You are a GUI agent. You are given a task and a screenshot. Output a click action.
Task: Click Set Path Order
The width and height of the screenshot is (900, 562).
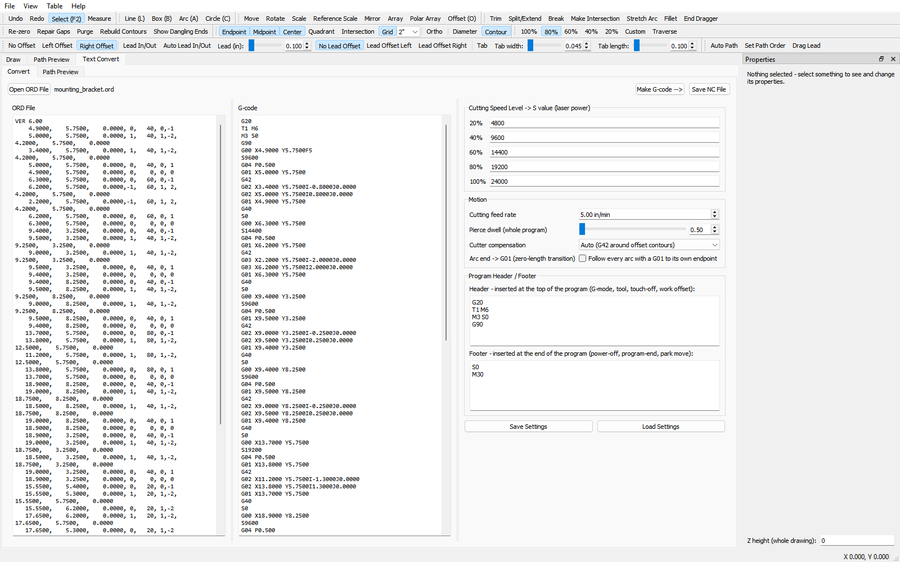point(765,45)
